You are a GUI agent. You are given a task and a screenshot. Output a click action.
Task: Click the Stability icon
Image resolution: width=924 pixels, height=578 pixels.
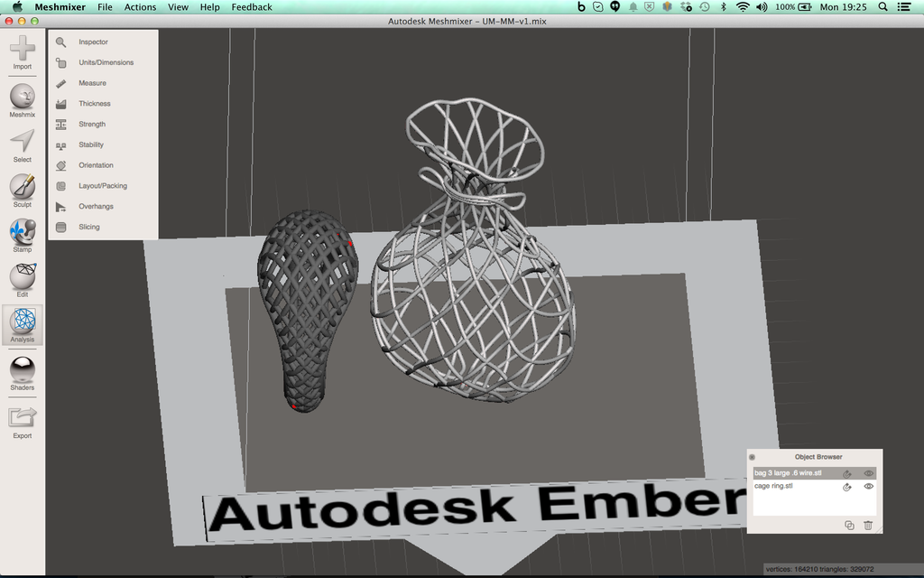[x=60, y=145]
